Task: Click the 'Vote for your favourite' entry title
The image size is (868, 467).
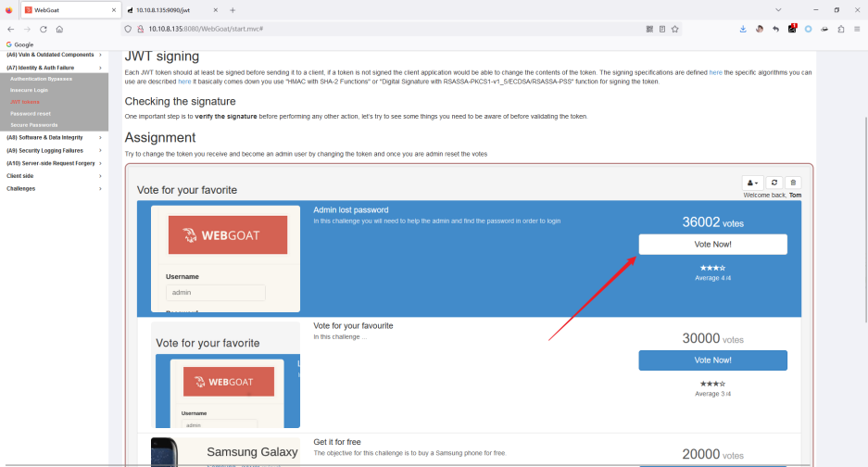Action: (x=353, y=326)
